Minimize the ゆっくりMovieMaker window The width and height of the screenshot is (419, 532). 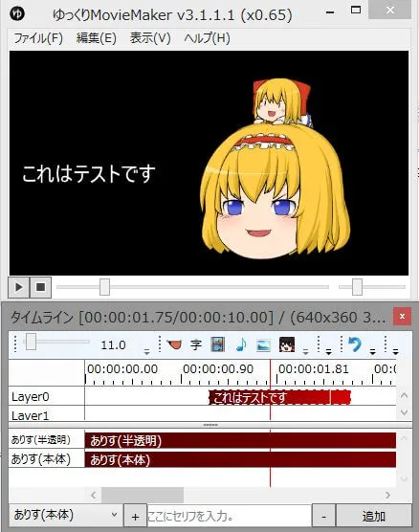coord(329,11)
